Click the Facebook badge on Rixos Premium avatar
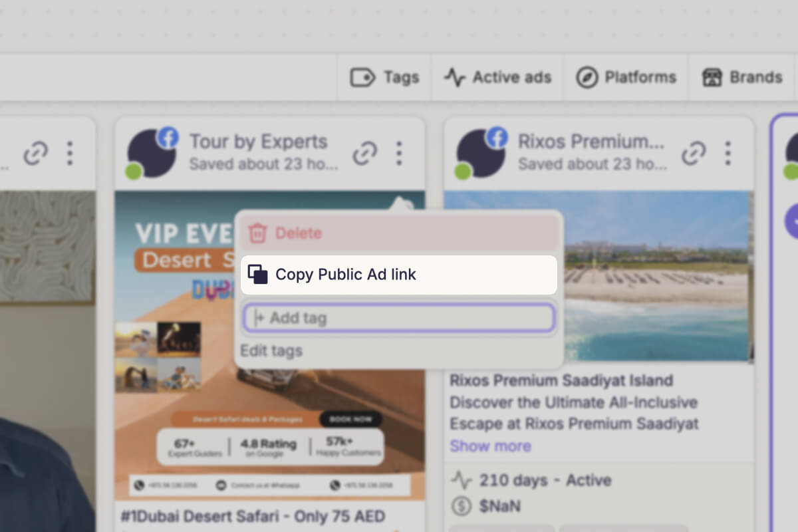 [497, 138]
